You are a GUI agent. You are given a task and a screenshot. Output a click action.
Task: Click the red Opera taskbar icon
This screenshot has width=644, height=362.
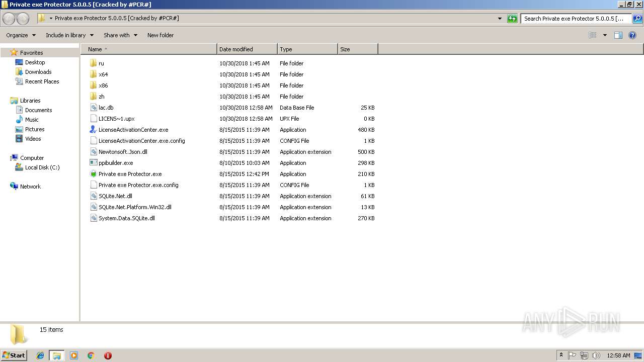108,355
